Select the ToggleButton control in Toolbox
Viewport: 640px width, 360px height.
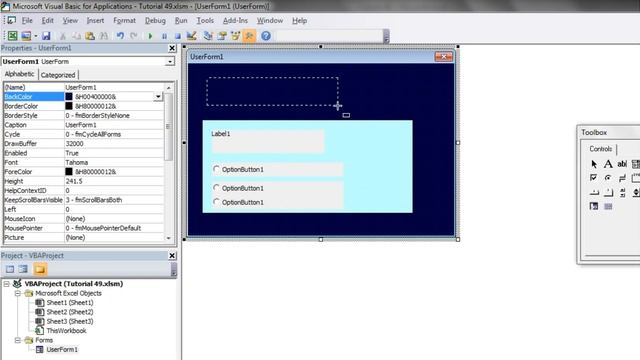coord(622,178)
